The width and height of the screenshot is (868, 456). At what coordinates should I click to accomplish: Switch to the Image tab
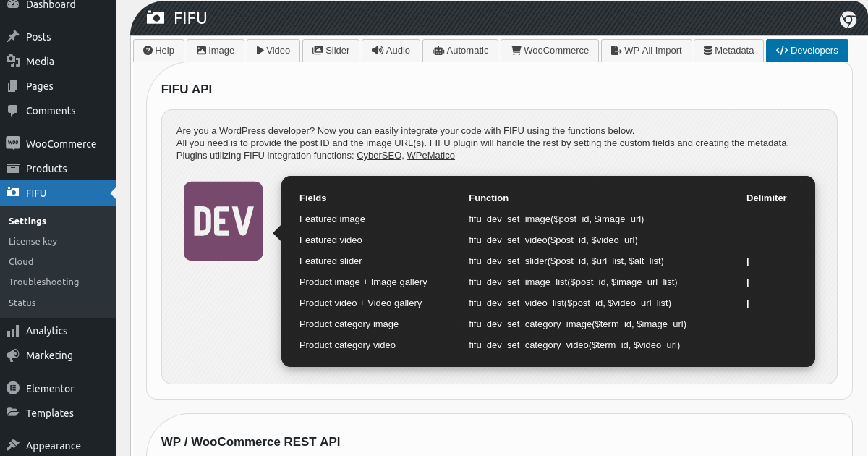pyautogui.click(x=216, y=51)
